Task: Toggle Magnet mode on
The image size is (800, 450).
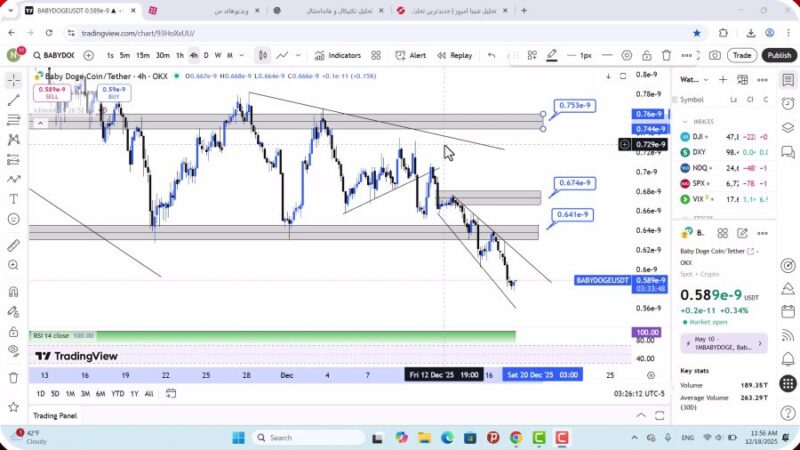Action: point(13,292)
